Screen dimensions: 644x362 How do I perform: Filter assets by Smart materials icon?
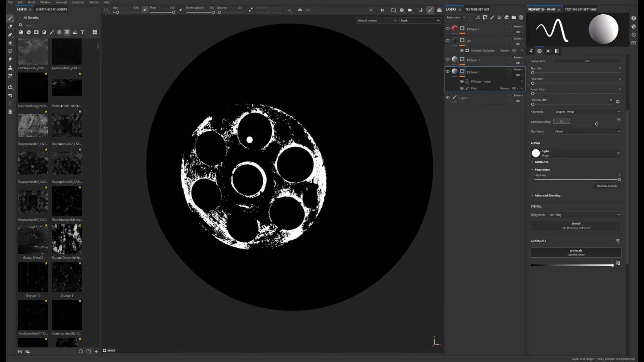click(x=29, y=32)
